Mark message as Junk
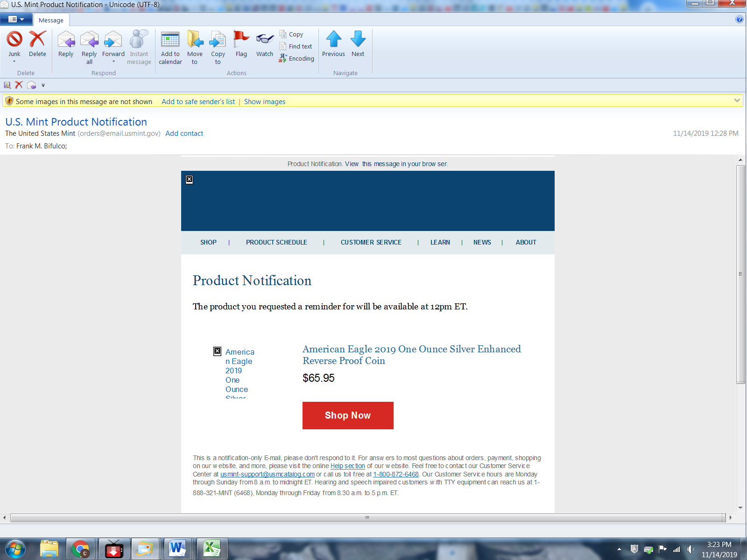Image resolution: width=747 pixels, height=560 pixels. click(x=14, y=43)
